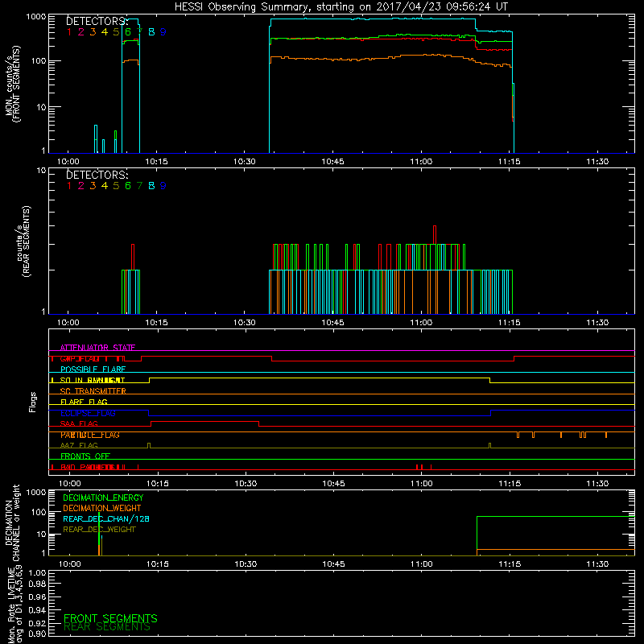The image size is (644, 644).
Task: Click detector number 4 in the rear segments legend
Action: (x=105, y=186)
